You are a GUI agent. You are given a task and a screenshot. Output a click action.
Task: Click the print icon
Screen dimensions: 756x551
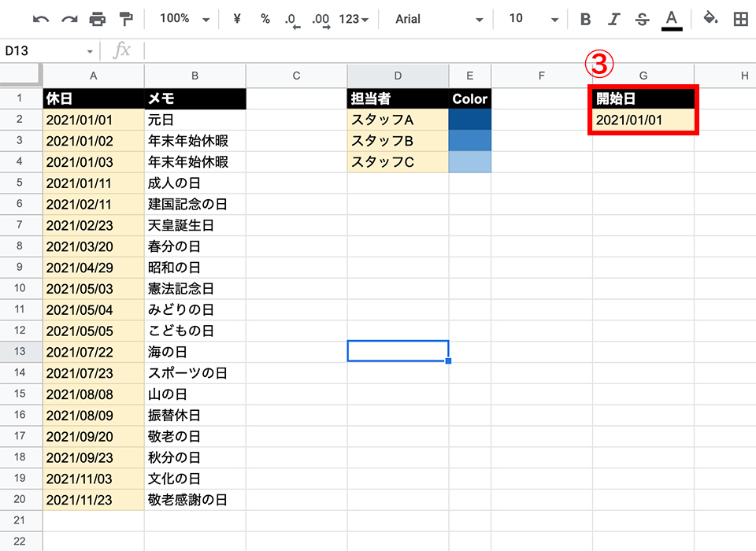[98, 19]
